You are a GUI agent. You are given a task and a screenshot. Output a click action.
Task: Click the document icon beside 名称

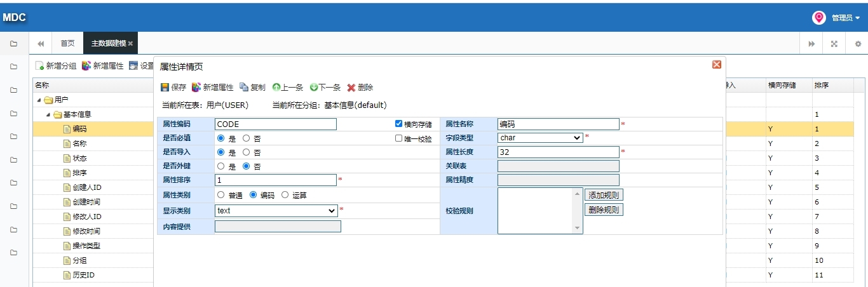tap(67, 143)
